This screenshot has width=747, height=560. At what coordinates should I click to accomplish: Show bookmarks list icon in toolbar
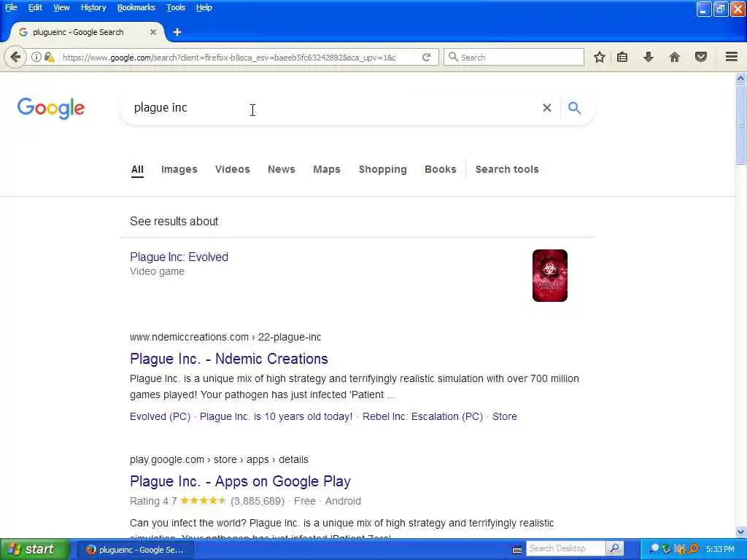point(622,57)
